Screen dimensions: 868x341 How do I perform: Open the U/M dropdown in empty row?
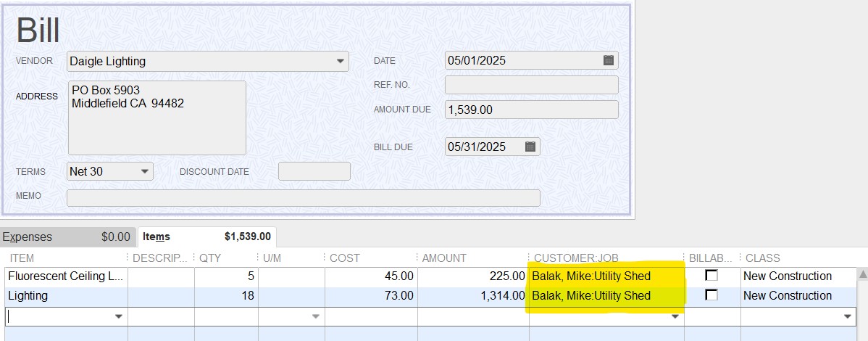(x=315, y=316)
